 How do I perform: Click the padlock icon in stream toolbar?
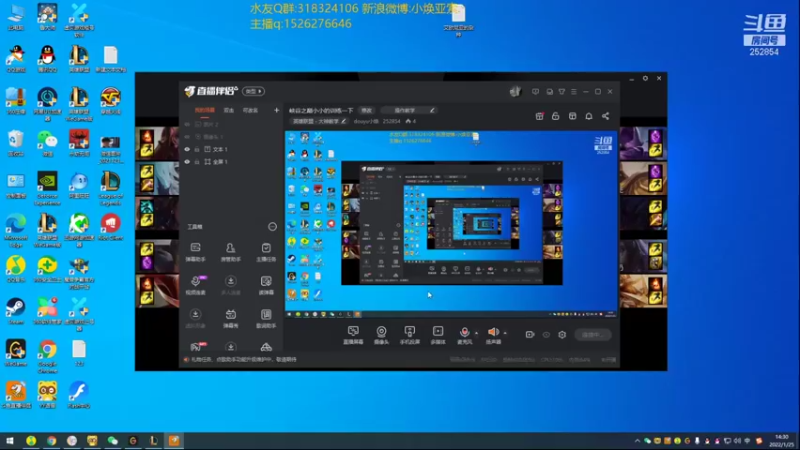click(556, 116)
